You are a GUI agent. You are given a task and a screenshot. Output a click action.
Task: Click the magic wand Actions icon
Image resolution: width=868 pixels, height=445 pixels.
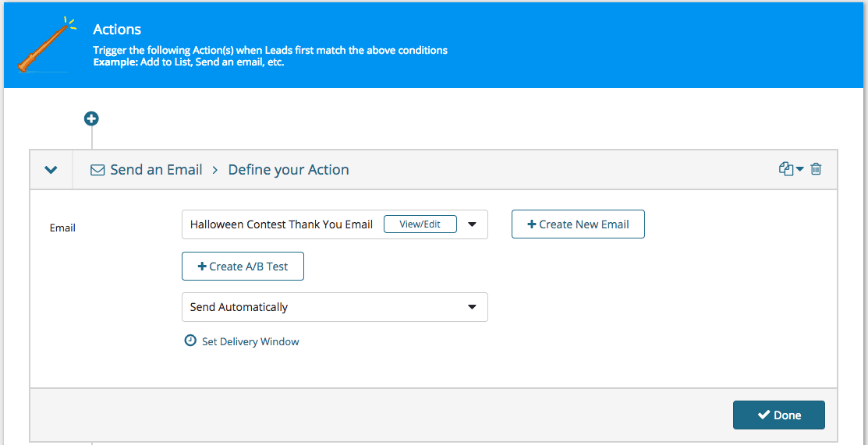47,47
